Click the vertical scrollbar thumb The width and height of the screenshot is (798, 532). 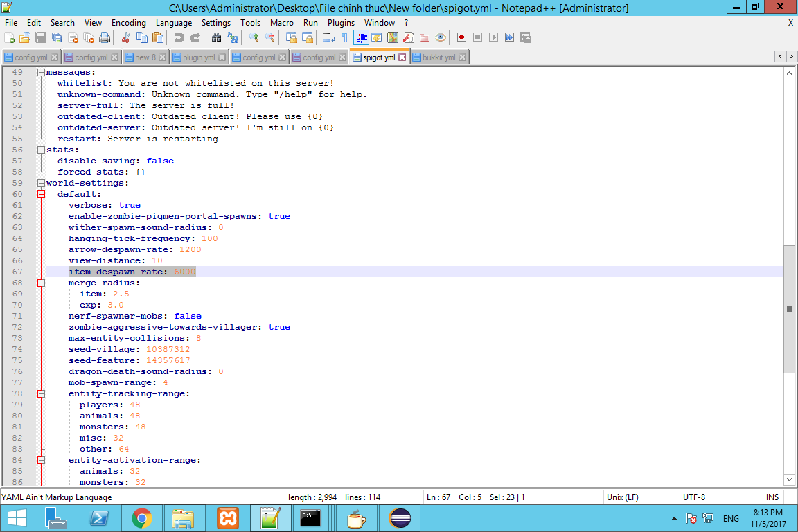789,308
